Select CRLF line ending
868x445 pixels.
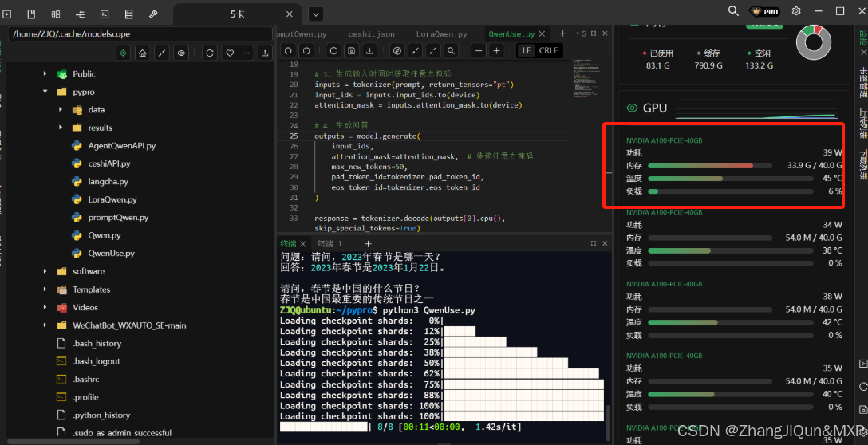(548, 51)
